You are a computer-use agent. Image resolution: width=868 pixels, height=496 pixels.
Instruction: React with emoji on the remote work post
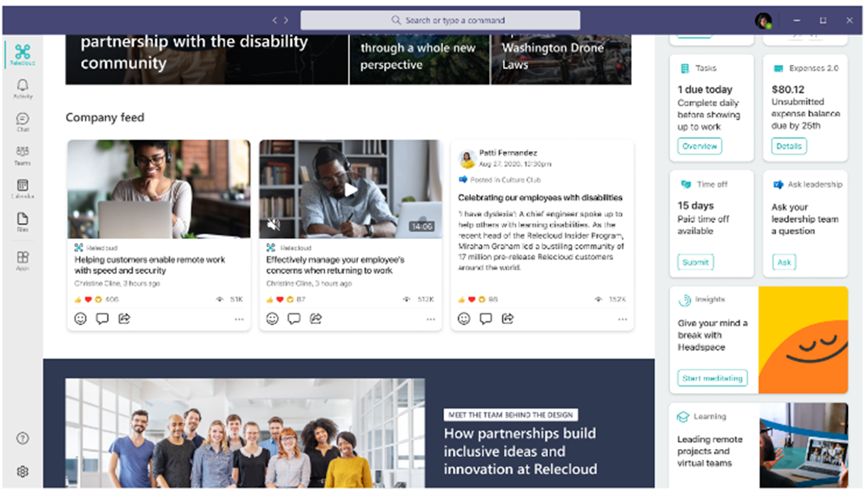80,318
